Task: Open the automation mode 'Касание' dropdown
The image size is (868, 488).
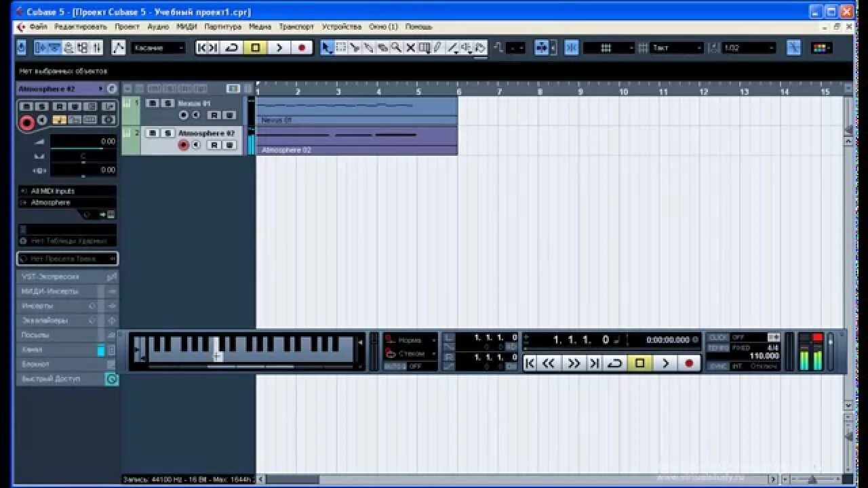Action: [158, 47]
